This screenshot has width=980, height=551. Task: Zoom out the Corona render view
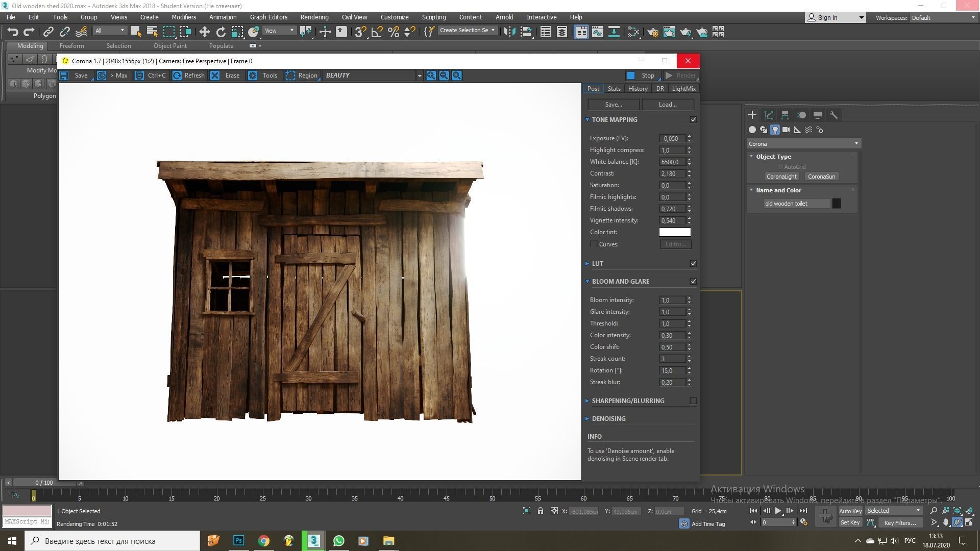click(444, 76)
